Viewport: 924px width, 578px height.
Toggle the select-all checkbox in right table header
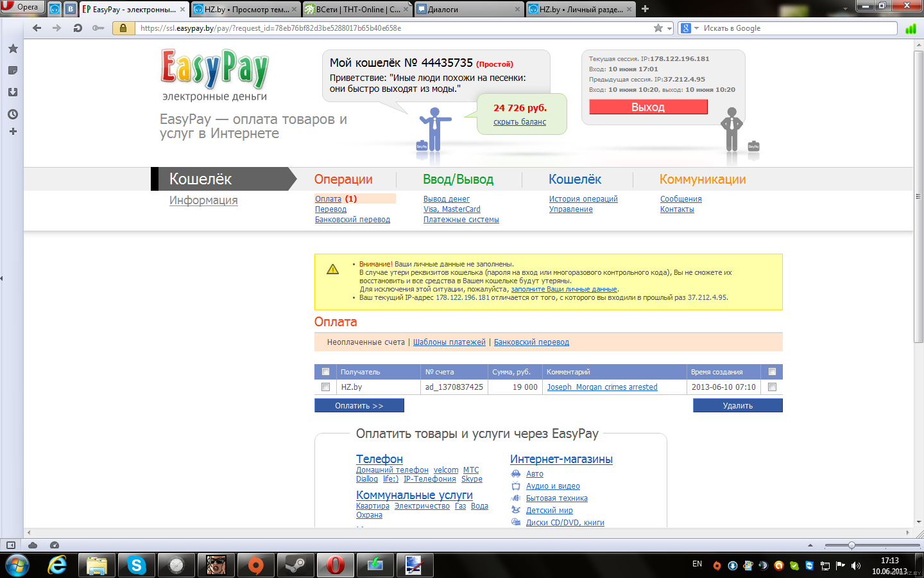[772, 372]
